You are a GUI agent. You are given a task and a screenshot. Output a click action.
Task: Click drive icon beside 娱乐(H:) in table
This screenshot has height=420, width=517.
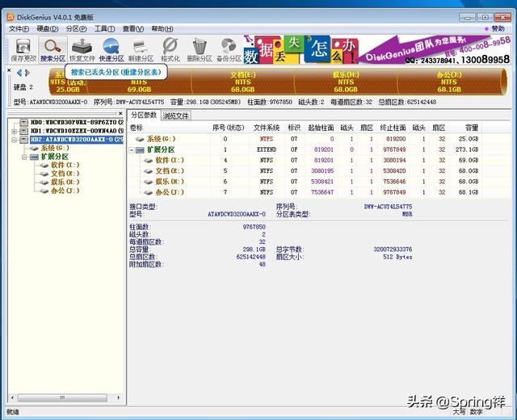(x=149, y=182)
